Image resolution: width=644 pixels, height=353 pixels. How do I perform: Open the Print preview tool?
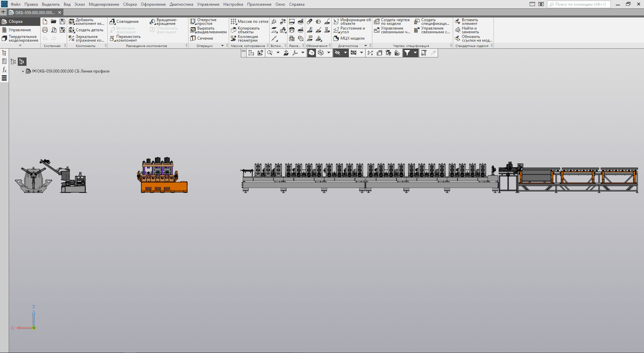(x=54, y=30)
